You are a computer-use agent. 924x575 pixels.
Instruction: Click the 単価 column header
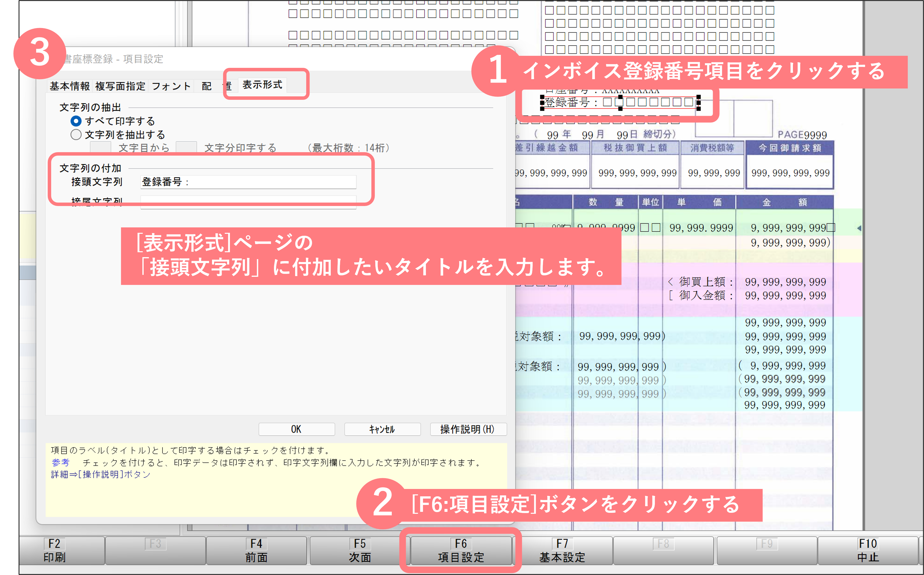pyautogui.click(x=699, y=202)
